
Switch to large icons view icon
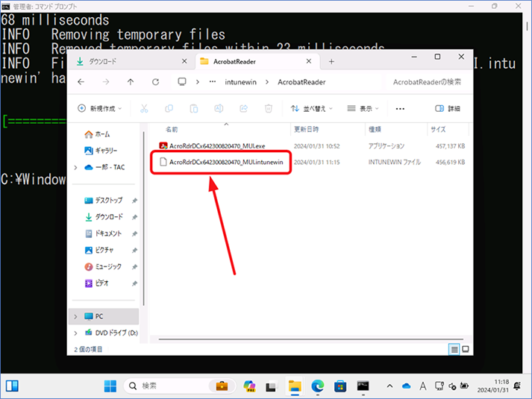[x=466, y=349]
